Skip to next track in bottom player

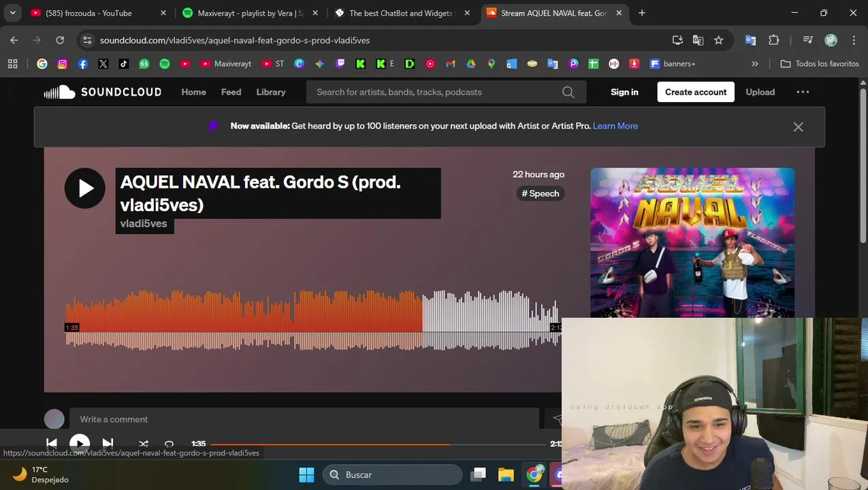click(x=108, y=444)
